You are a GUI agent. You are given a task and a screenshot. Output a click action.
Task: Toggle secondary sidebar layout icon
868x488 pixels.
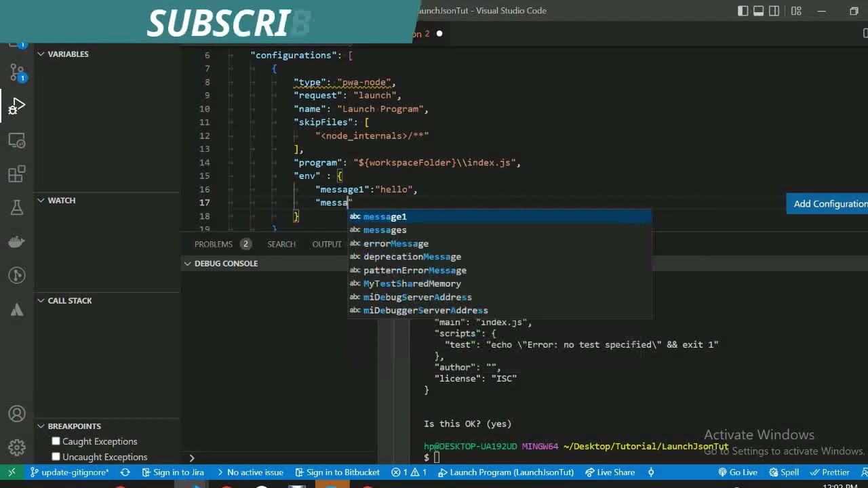[x=775, y=11]
